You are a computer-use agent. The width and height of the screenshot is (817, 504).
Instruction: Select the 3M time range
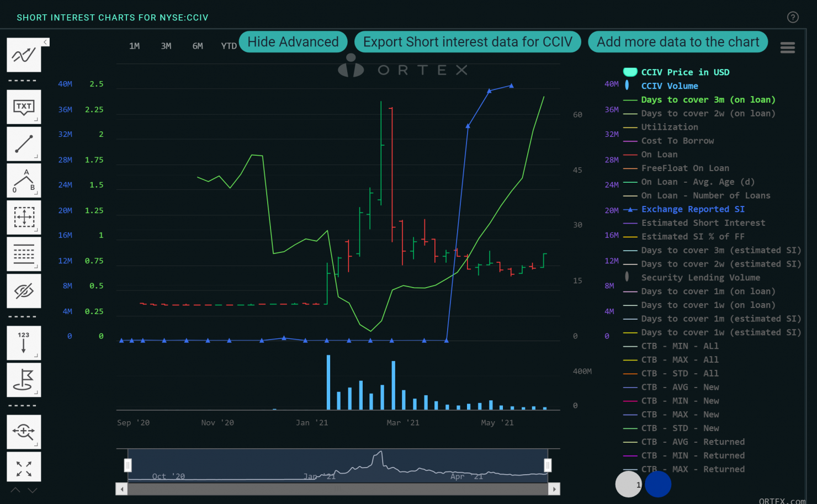(166, 46)
